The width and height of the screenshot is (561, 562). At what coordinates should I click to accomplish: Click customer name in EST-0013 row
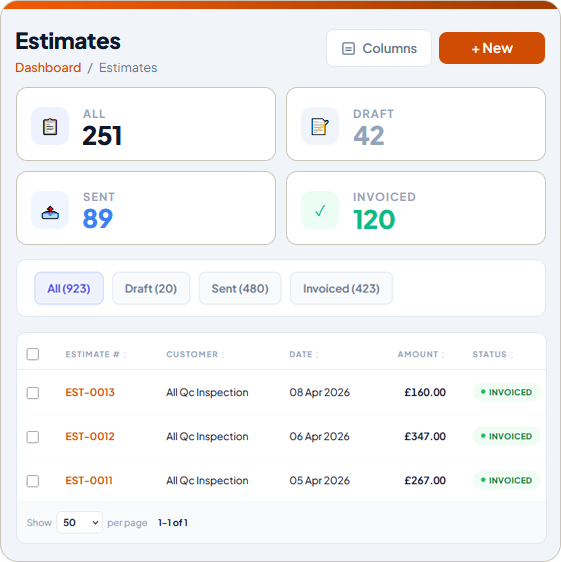(x=207, y=392)
